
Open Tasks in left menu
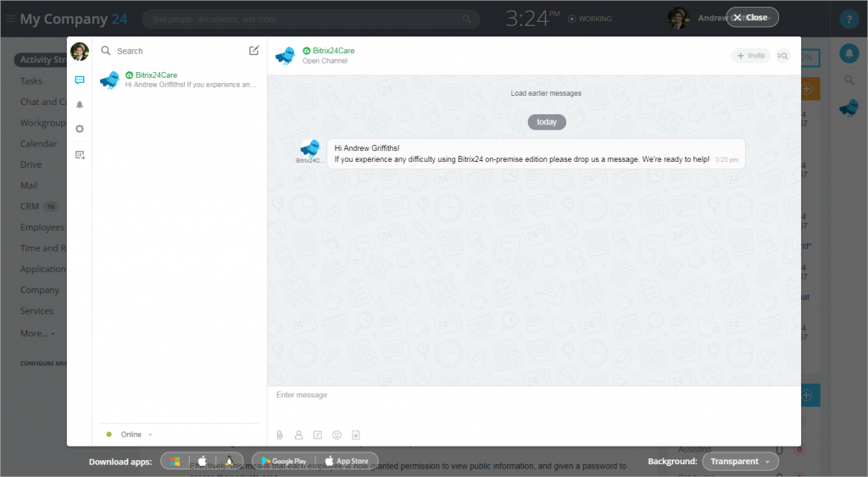31,80
